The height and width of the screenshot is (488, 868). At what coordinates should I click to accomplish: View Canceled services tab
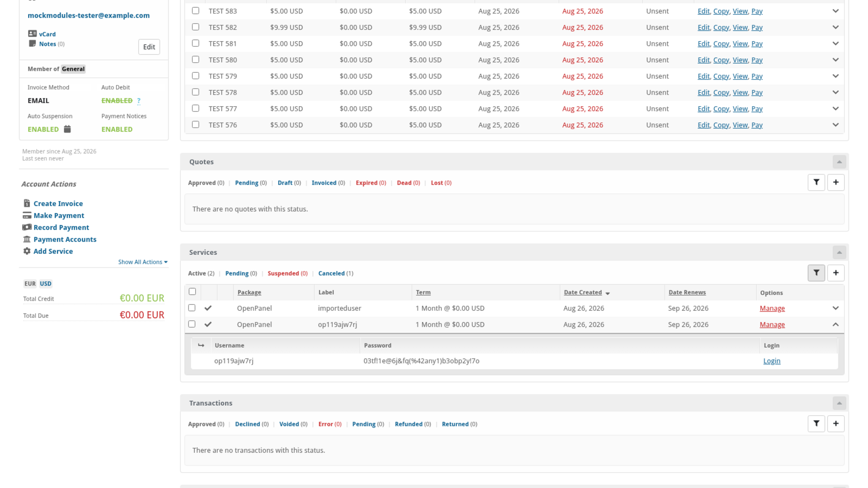[336, 273]
